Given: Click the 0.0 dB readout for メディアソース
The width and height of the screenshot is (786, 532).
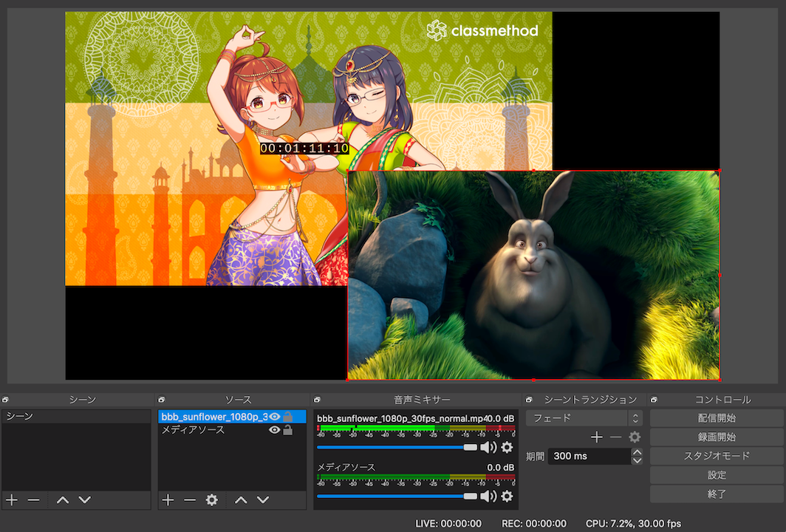Looking at the screenshot, I should point(500,467).
